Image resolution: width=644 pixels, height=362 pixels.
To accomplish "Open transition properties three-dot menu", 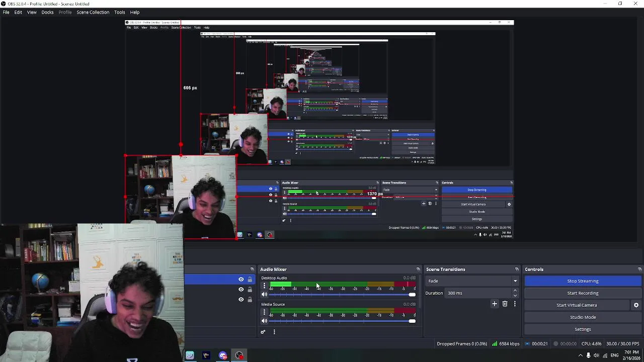I will pyautogui.click(x=515, y=304).
